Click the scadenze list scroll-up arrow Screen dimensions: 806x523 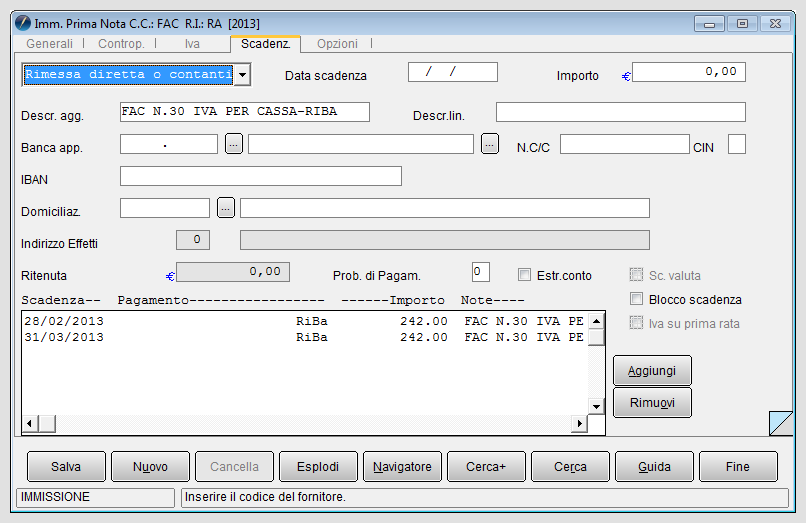coord(596,321)
